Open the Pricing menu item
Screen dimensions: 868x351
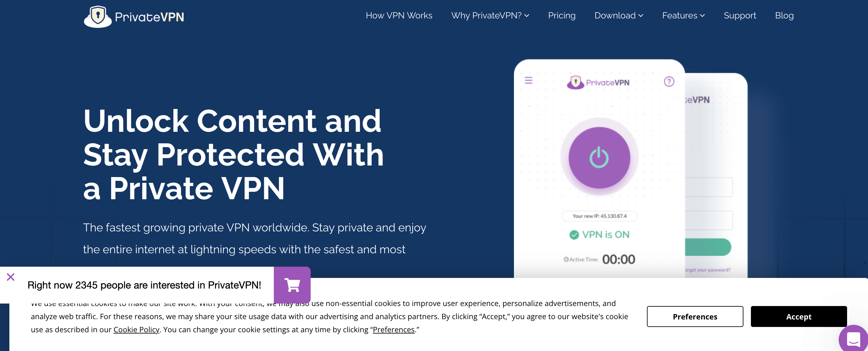pos(561,15)
